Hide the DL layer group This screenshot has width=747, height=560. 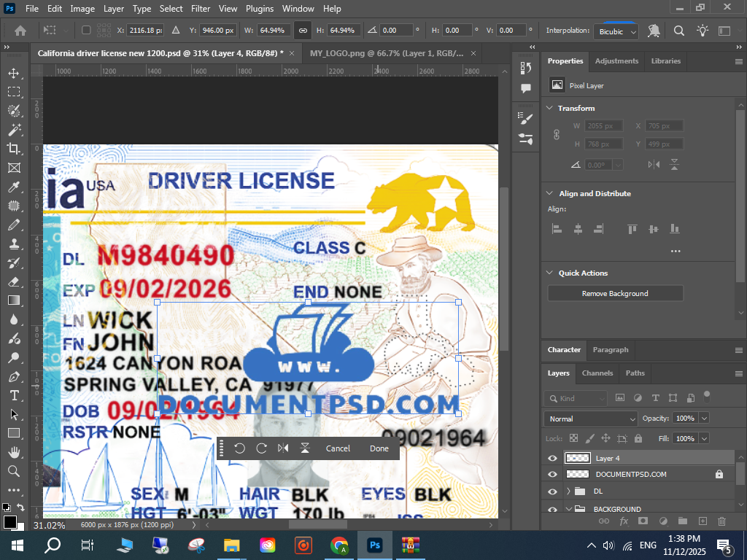pyautogui.click(x=552, y=491)
